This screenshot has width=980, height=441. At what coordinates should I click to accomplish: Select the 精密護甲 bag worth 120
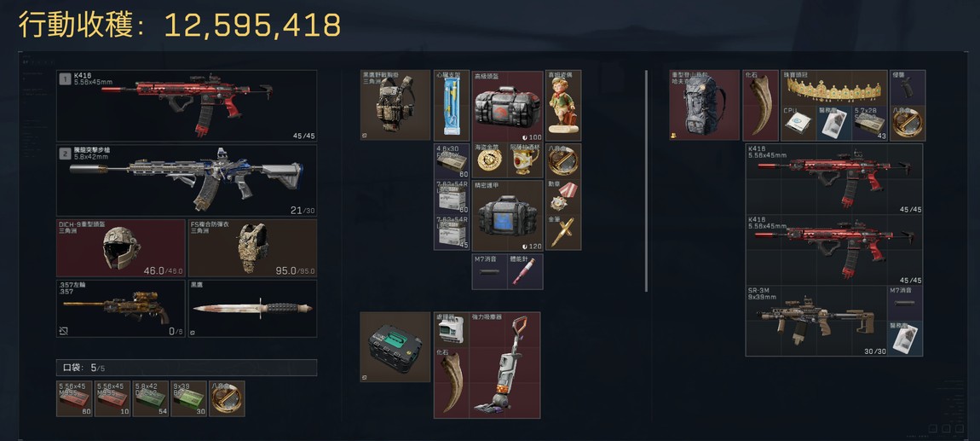(508, 216)
